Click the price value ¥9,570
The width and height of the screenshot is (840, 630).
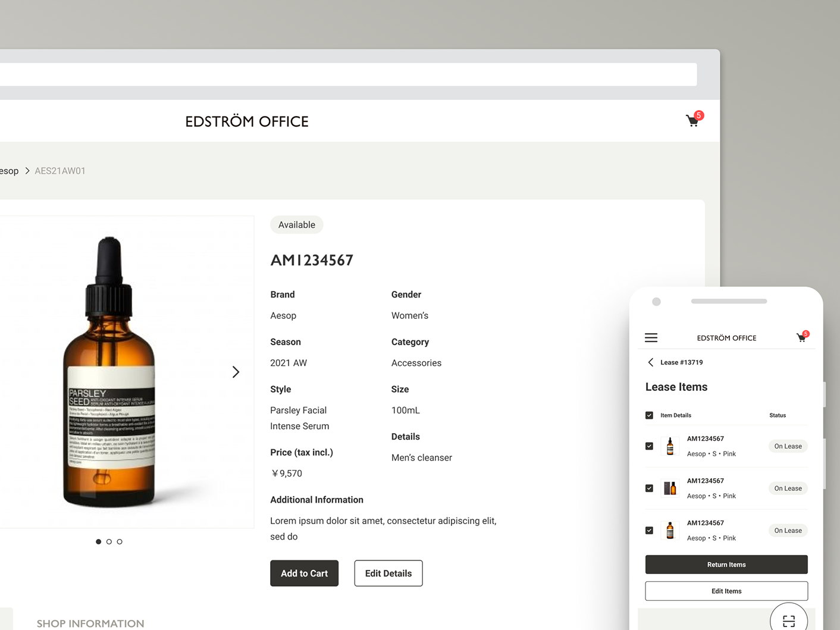click(287, 474)
